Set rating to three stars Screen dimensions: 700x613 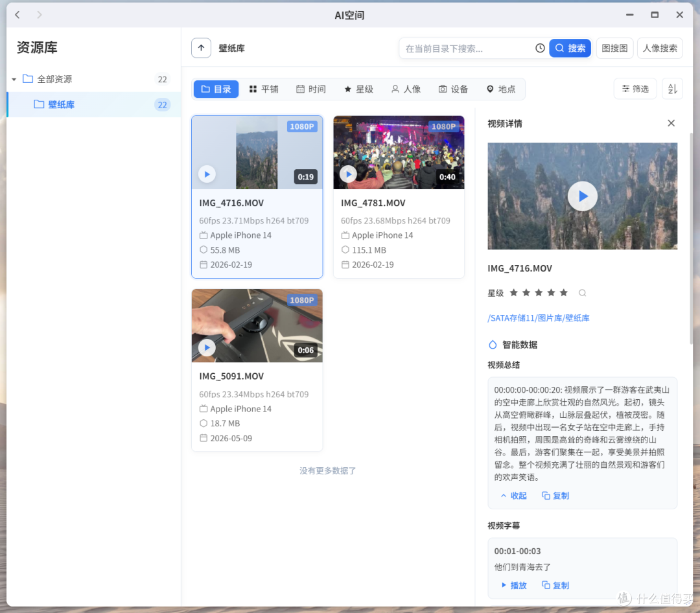click(539, 292)
